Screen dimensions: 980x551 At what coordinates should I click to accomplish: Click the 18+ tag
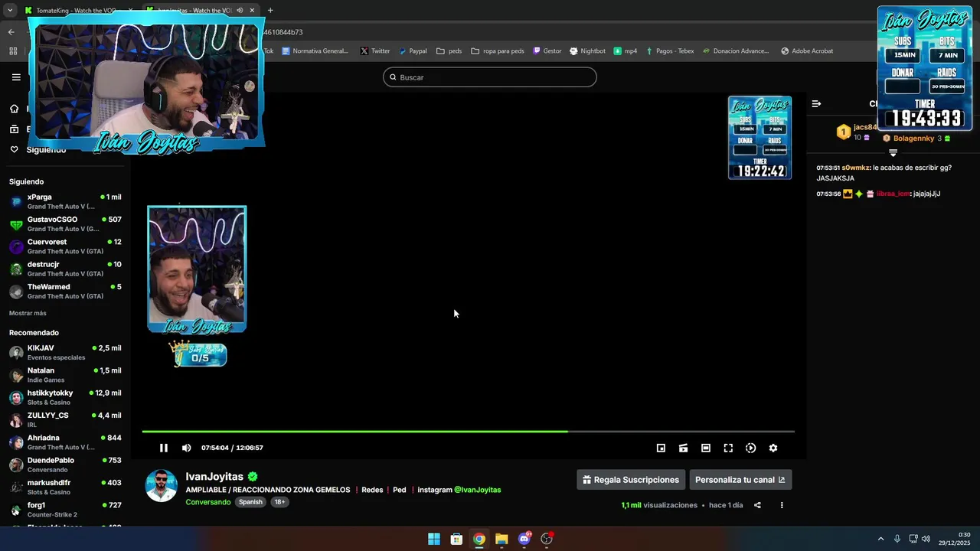[279, 502]
